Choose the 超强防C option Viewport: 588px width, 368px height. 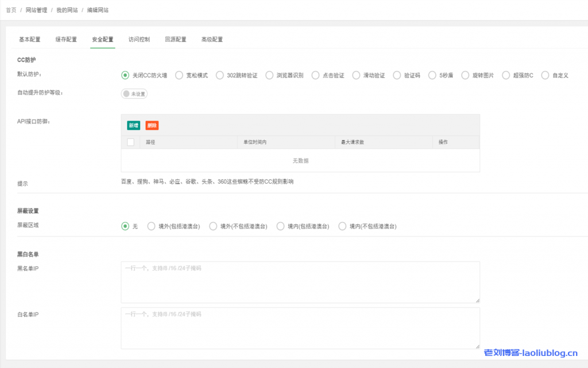[506, 75]
